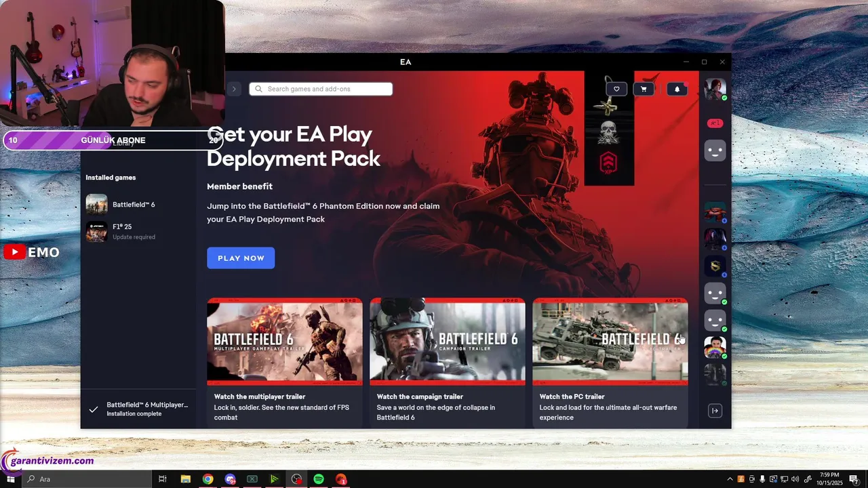868x488 pixels.
Task: Click the 'Installed games' heading
Action: tap(111, 178)
